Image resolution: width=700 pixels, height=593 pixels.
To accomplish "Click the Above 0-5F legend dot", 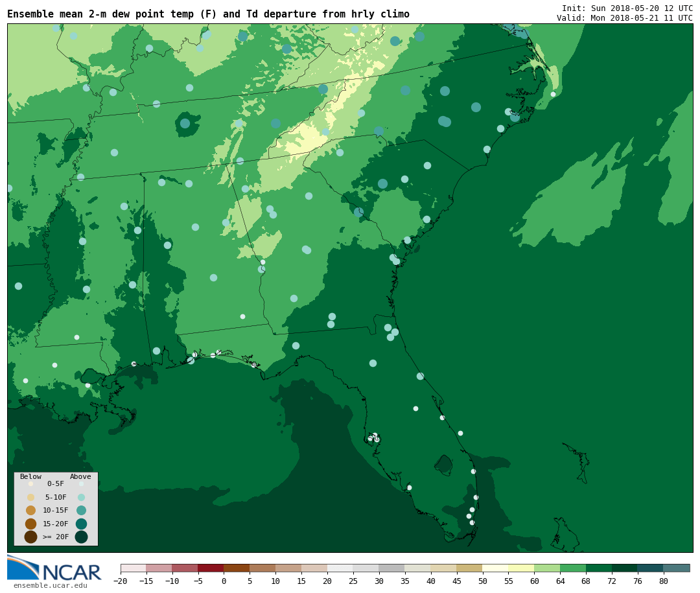I will click(x=81, y=483).
